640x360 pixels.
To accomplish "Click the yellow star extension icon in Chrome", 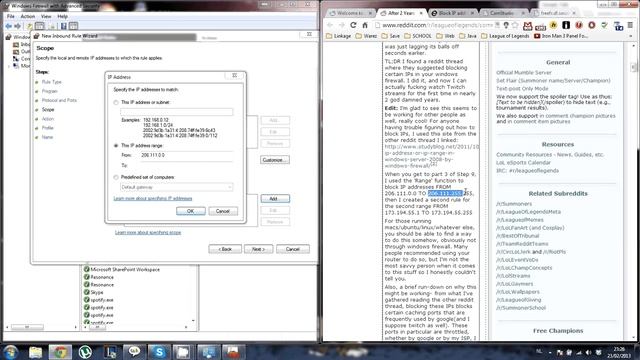I will pyautogui.click(x=553, y=25).
